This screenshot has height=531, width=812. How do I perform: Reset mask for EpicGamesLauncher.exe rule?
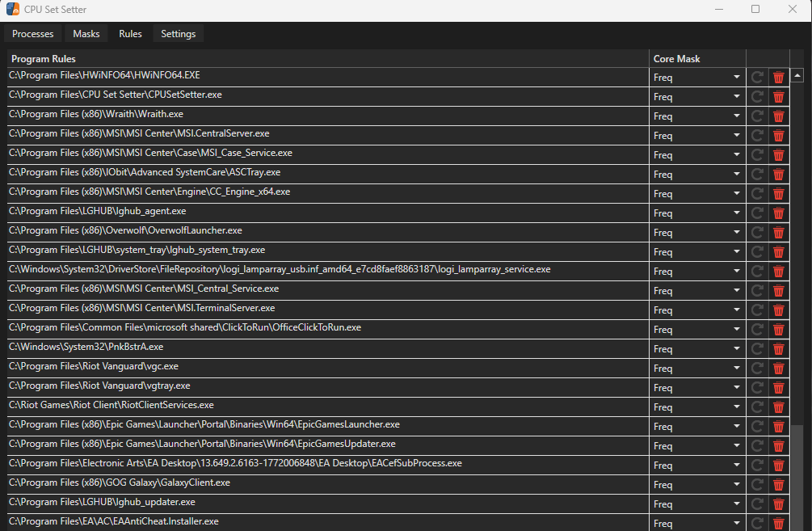(x=757, y=427)
